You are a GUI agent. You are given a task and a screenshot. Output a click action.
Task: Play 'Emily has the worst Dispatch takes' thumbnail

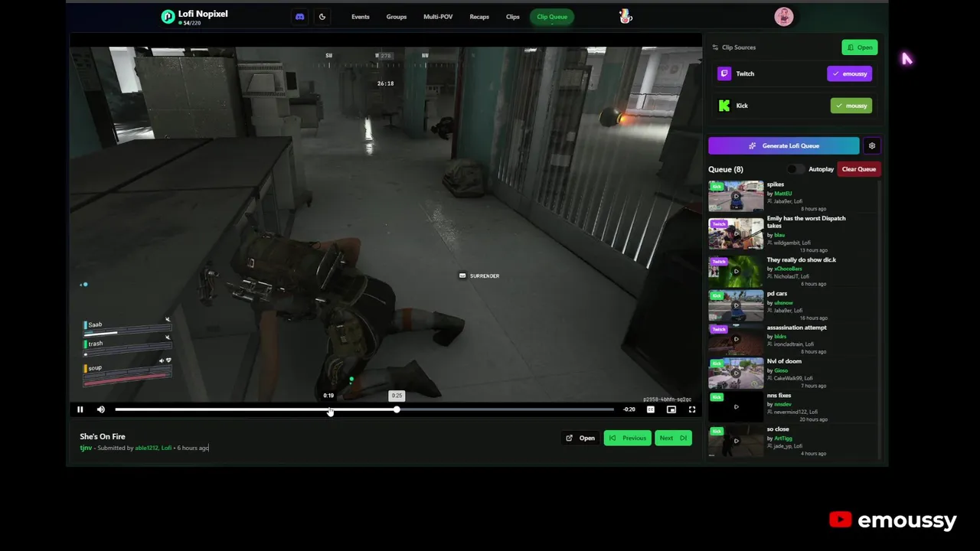(x=736, y=233)
